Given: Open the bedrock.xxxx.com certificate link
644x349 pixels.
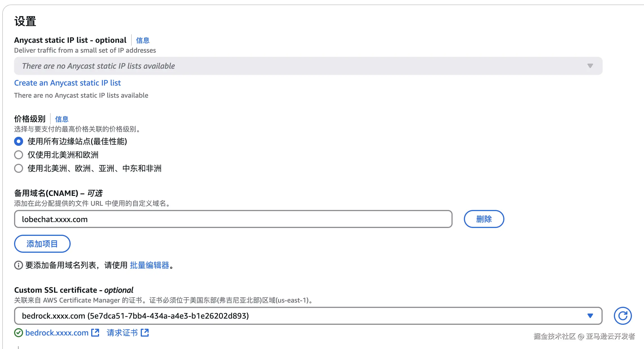Looking at the screenshot, I should pos(57,333).
